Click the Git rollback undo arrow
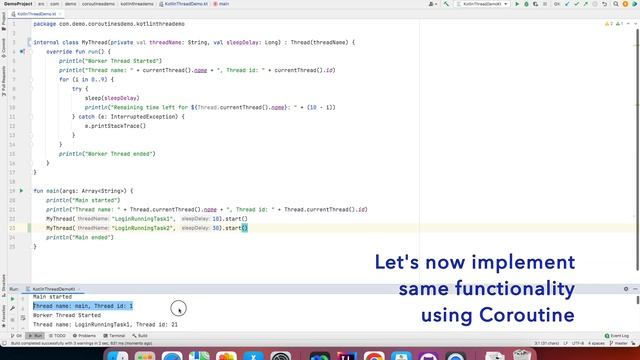 coord(604,4)
